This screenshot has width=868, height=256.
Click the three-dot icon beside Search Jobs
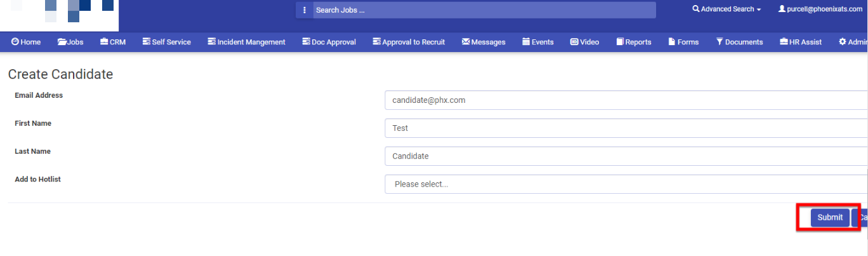coord(305,10)
